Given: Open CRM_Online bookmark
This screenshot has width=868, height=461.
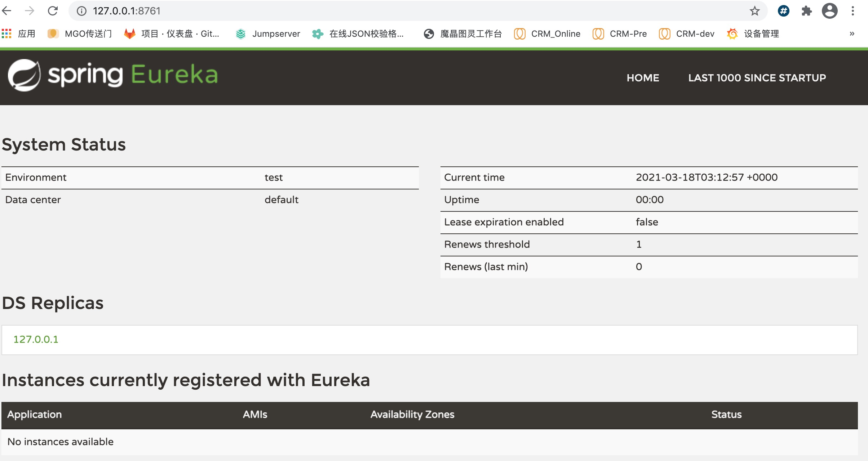Looking at the screenshot, I should [547, 34].
